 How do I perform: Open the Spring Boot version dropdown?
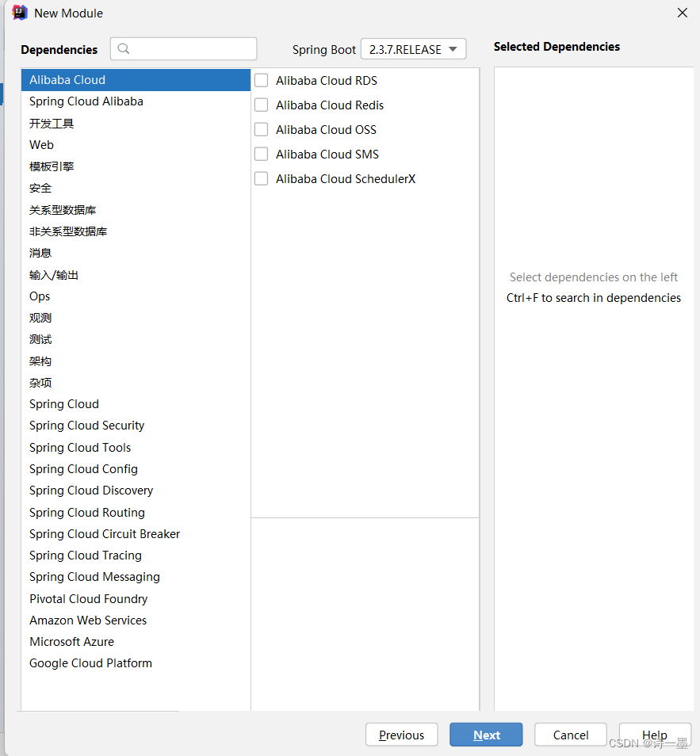tap(414, 49)
